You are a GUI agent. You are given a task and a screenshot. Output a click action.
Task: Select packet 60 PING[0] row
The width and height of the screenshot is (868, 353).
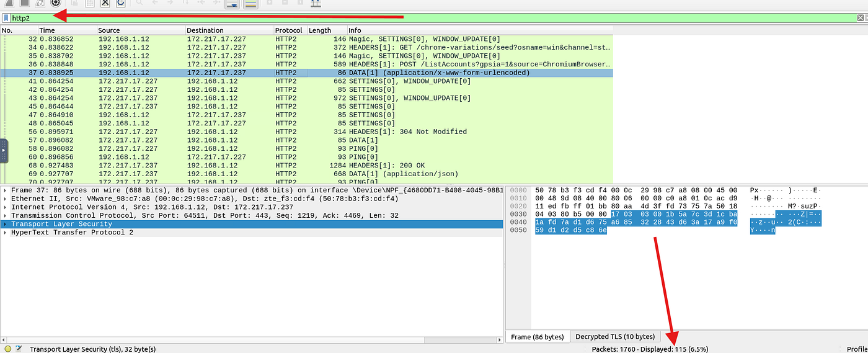306,157
